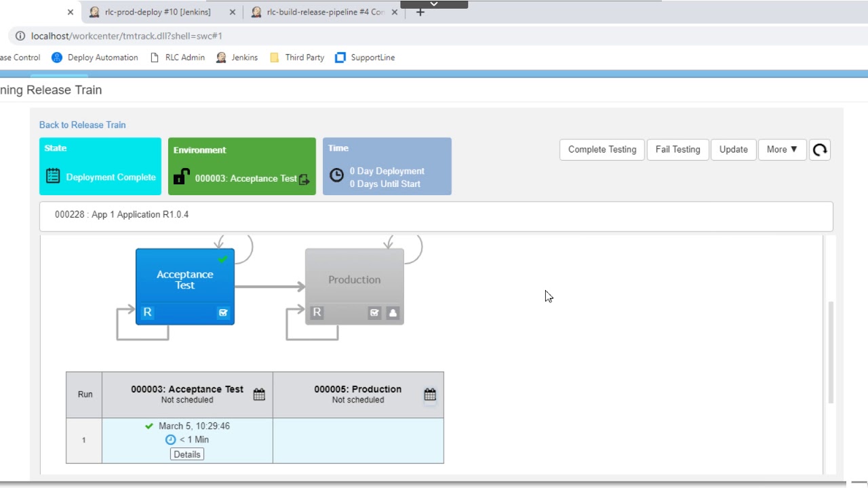Click the browser address bar URL
868x488 pixels.
coord(127,36)
